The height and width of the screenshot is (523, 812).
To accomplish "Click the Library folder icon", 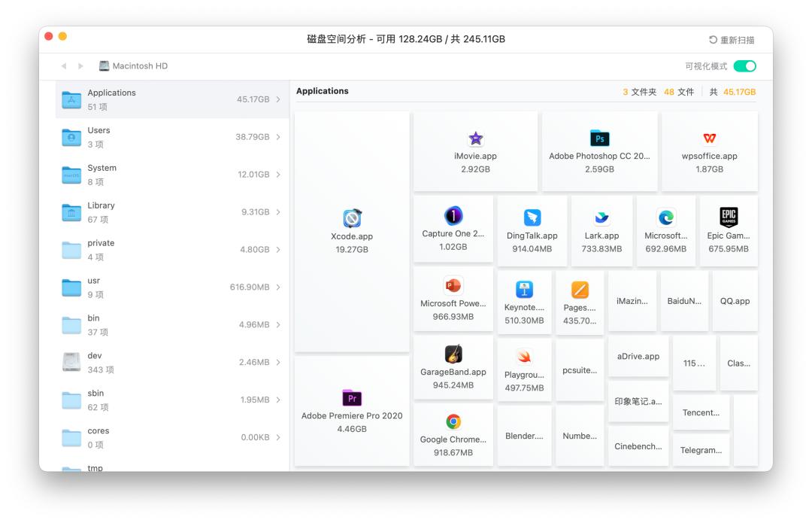I will coord(71,212).
